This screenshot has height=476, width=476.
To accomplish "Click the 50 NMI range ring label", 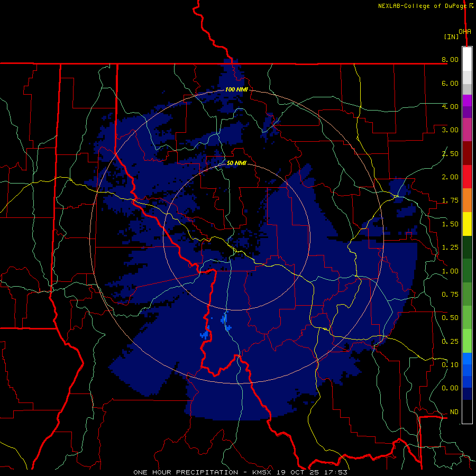I will pos(236,163).
